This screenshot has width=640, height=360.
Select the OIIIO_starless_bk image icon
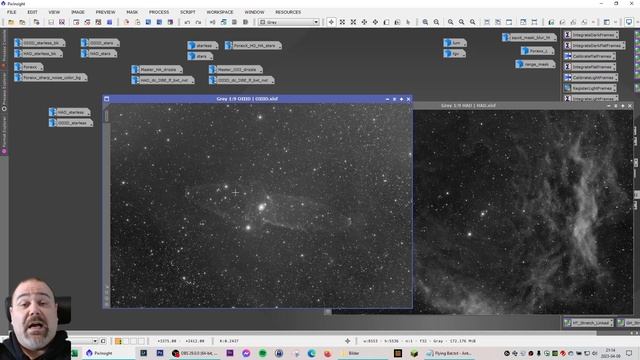coord(40,43)
